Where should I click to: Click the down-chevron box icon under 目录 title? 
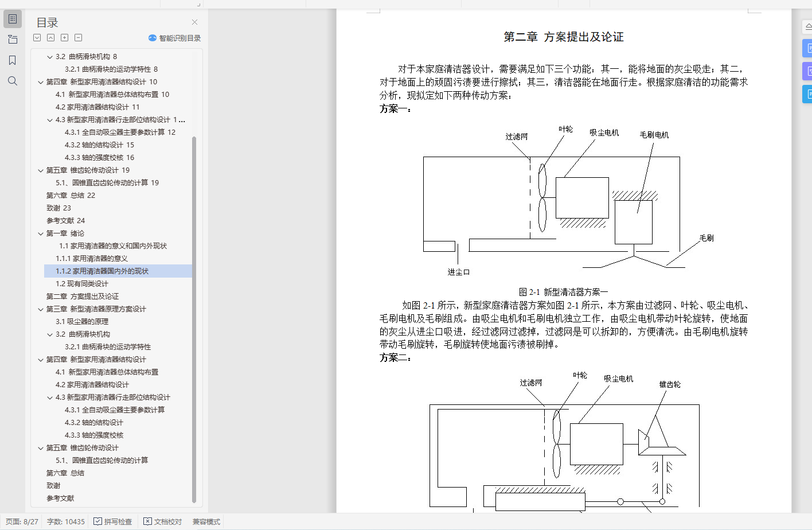click(37, 38)
